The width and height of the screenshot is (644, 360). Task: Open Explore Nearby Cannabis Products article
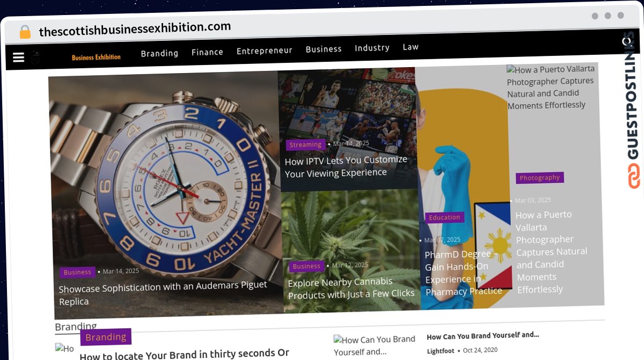(x=352, y=288)
